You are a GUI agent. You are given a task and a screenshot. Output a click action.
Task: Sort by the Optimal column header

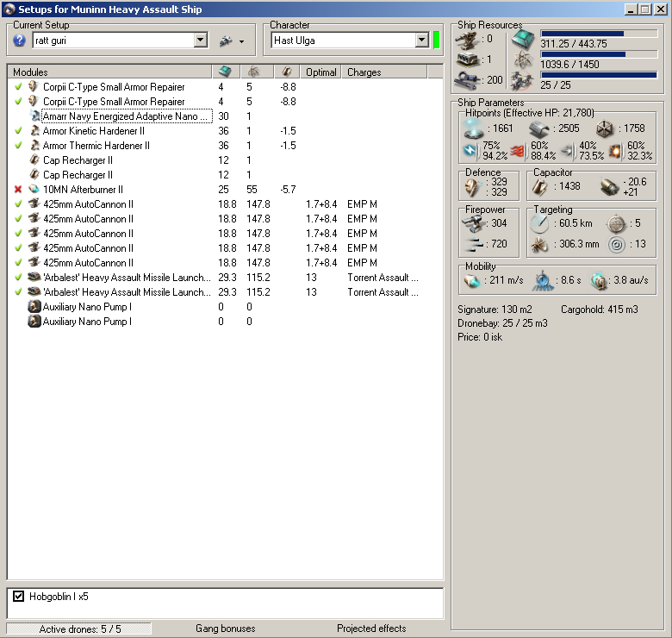[x=321, y=72]
